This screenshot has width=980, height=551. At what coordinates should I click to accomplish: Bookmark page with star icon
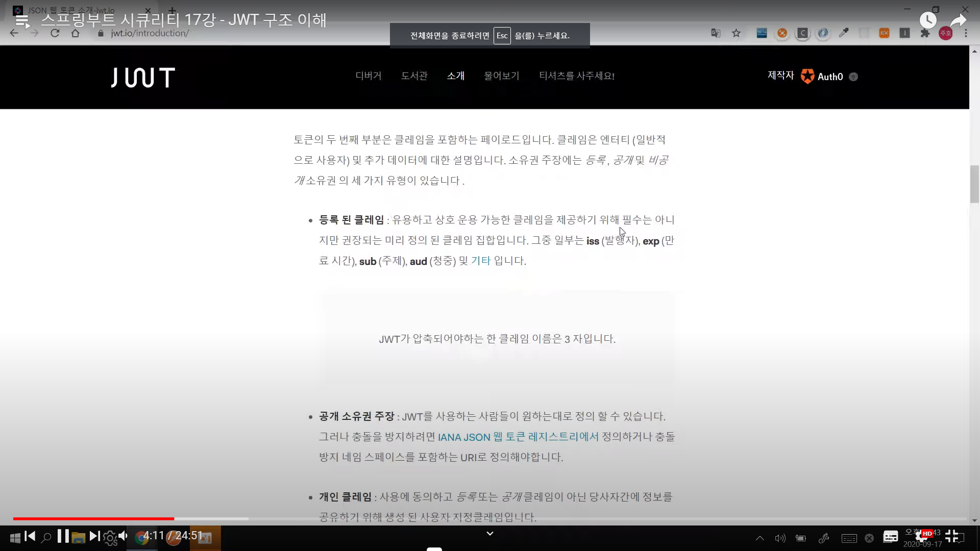(736, 33)
